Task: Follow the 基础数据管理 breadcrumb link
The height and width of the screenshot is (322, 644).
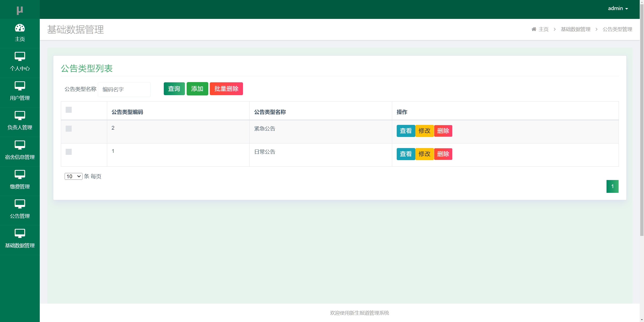Action: coord(576,29)
